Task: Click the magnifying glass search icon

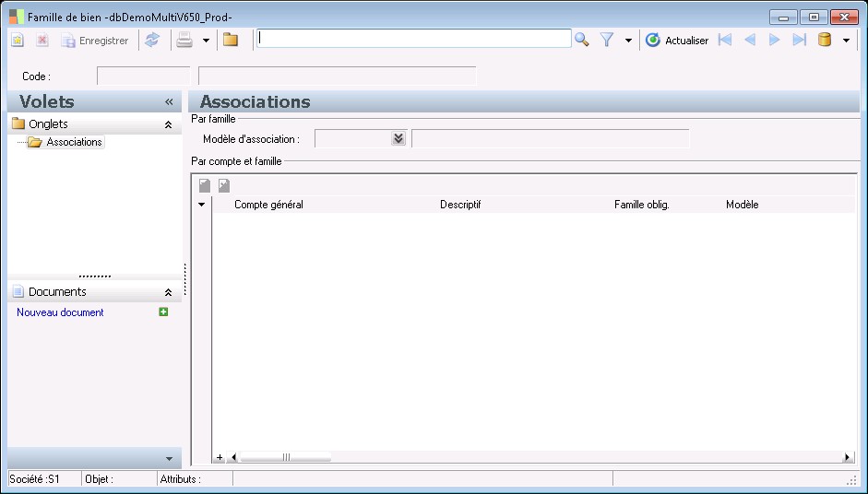Action: 581,40
